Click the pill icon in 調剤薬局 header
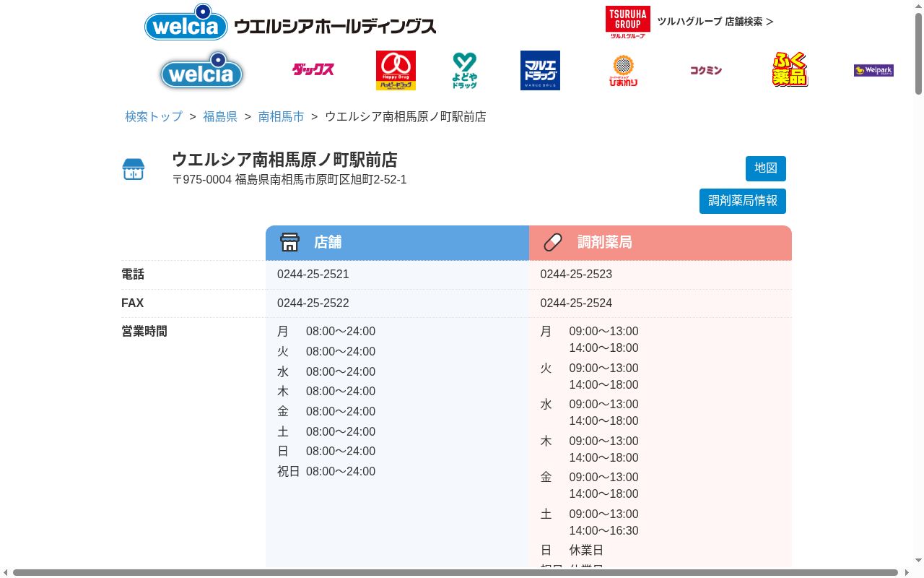924x578 pixels. pos(553,242)
